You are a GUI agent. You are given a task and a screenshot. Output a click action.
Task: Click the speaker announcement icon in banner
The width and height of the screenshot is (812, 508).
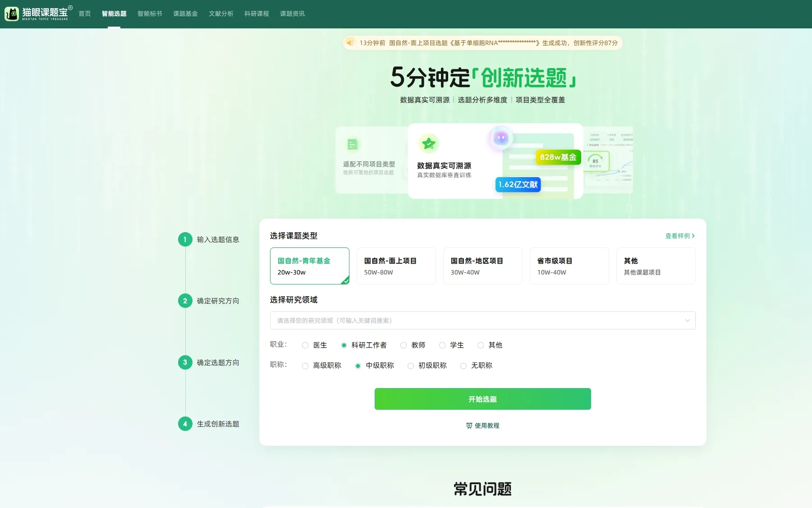350,43
